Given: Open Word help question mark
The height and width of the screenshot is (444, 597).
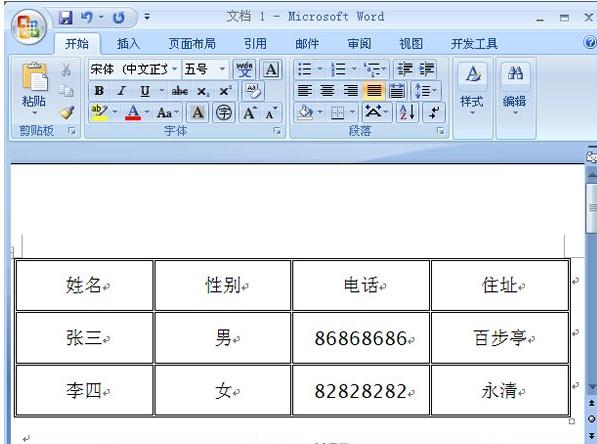Looking at the screenshot, I should pyautogui.click(x=590, y=43).
